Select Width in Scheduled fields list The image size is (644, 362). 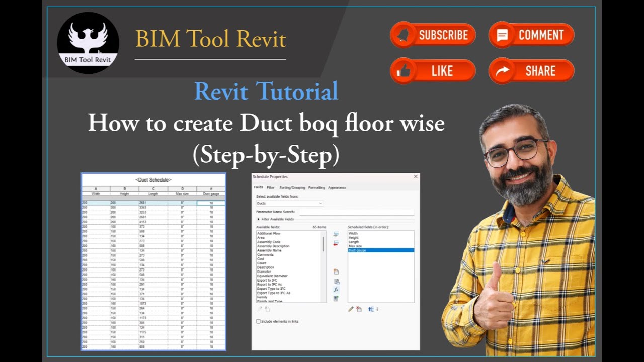point(353,233)
